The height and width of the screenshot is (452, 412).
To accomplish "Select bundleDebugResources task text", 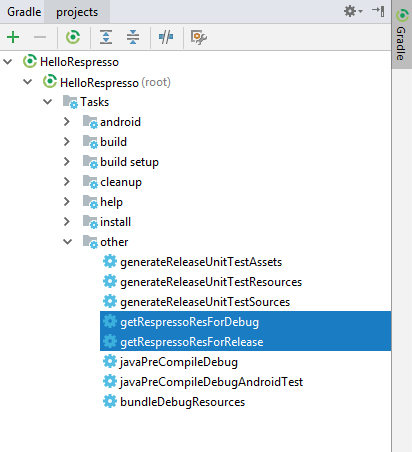I will point(183,402).
